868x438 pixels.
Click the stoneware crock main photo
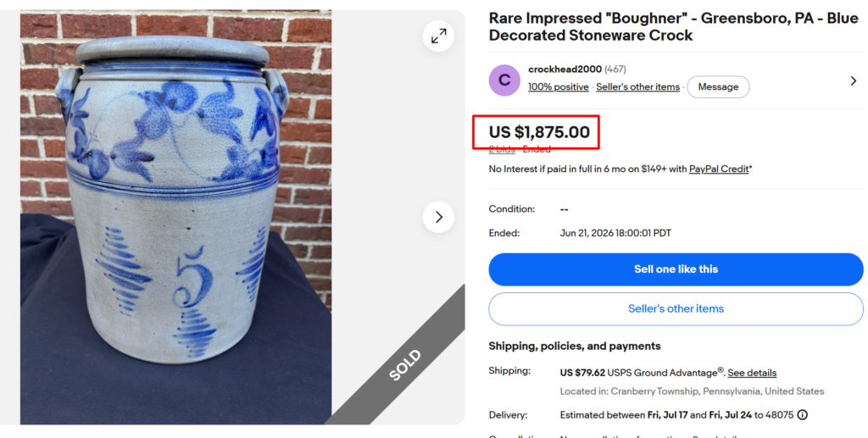pos(176,217)
